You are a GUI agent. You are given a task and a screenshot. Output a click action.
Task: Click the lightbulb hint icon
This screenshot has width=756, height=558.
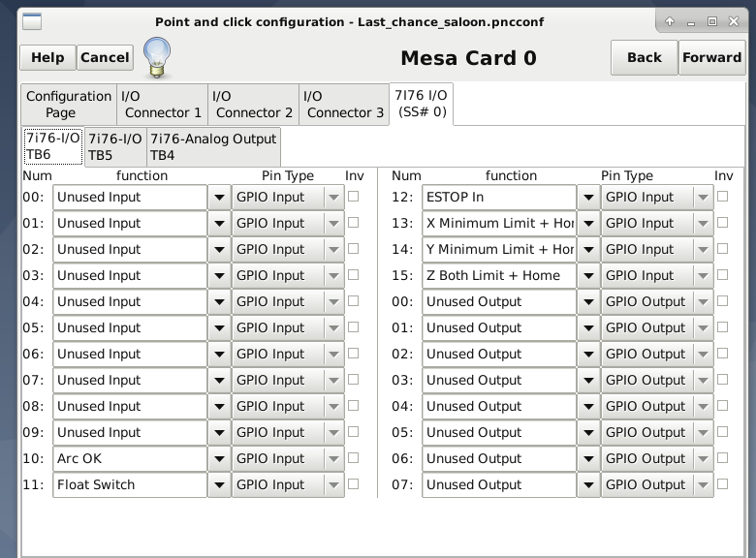(x=157, y=57)
